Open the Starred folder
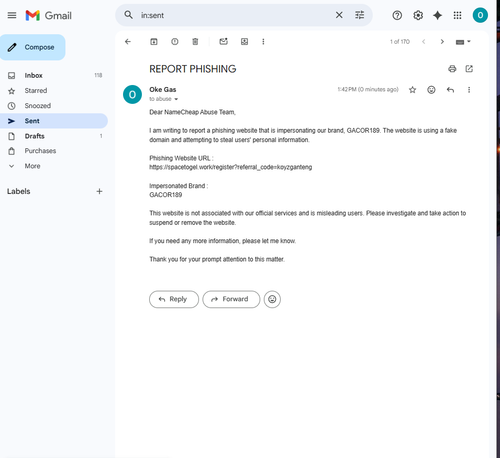This screenshot has width=500, height=458. [53, 91]
